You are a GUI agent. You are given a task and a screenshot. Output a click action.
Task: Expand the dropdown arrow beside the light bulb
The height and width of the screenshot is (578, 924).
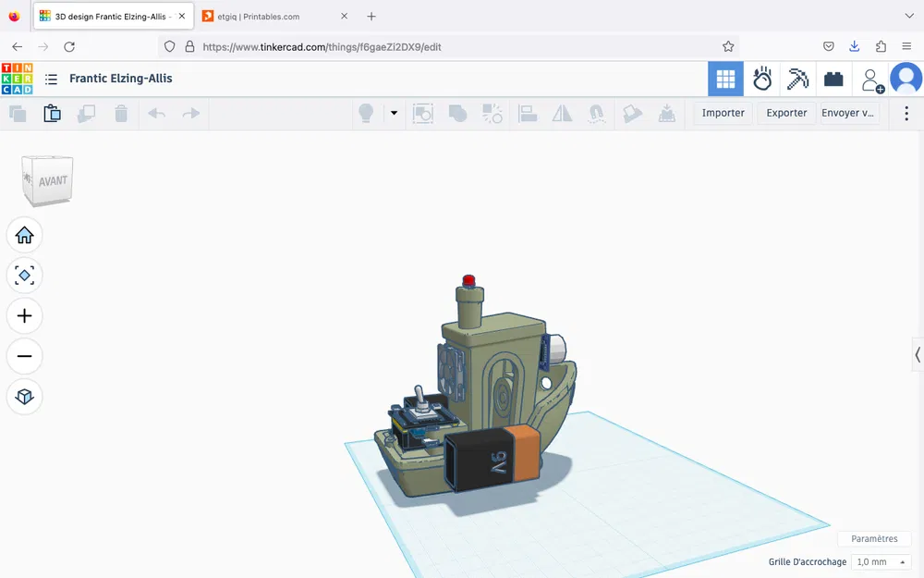(x=394, y=113)
